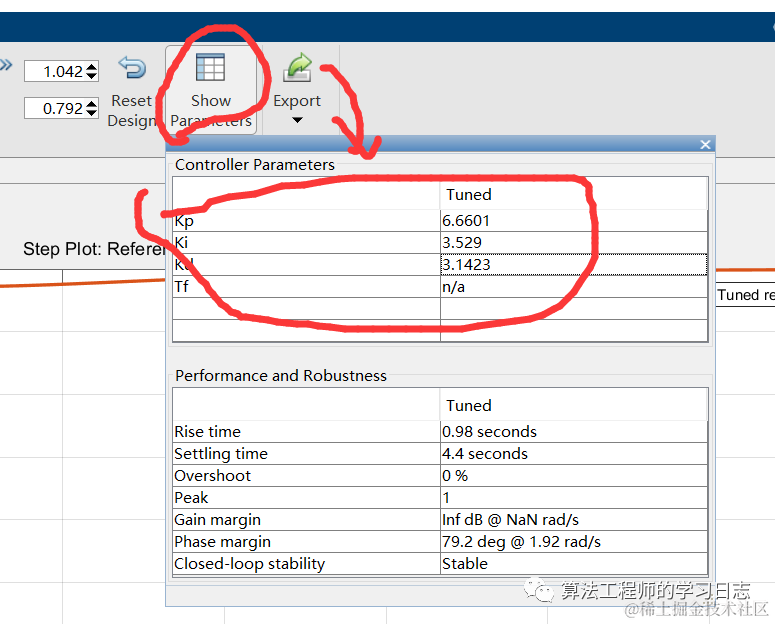Image resolution: width=775 pixels, height=624 pixels.
Task: Select the Ki value 3.529 cell
Action: [x=574, y=242]
